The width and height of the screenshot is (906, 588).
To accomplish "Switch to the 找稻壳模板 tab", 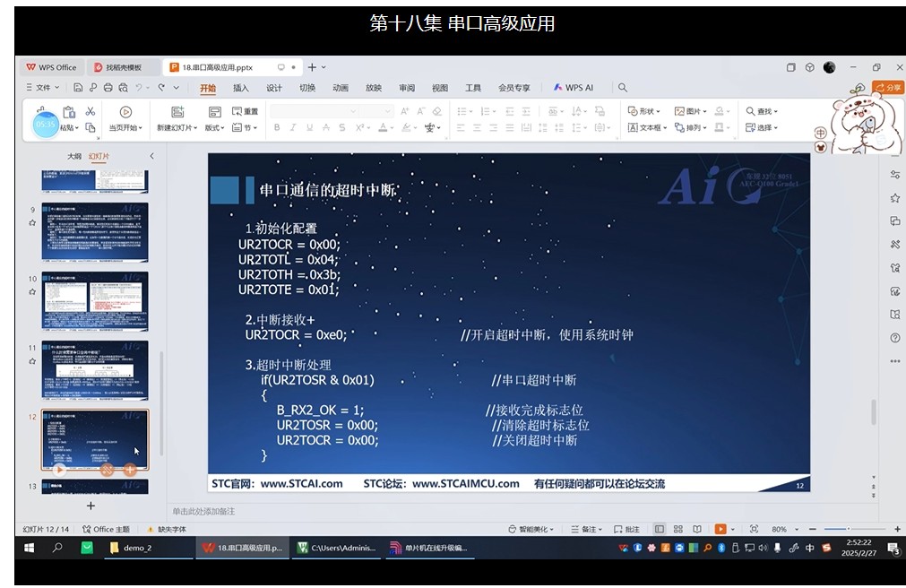I will (x=123, y=67).
